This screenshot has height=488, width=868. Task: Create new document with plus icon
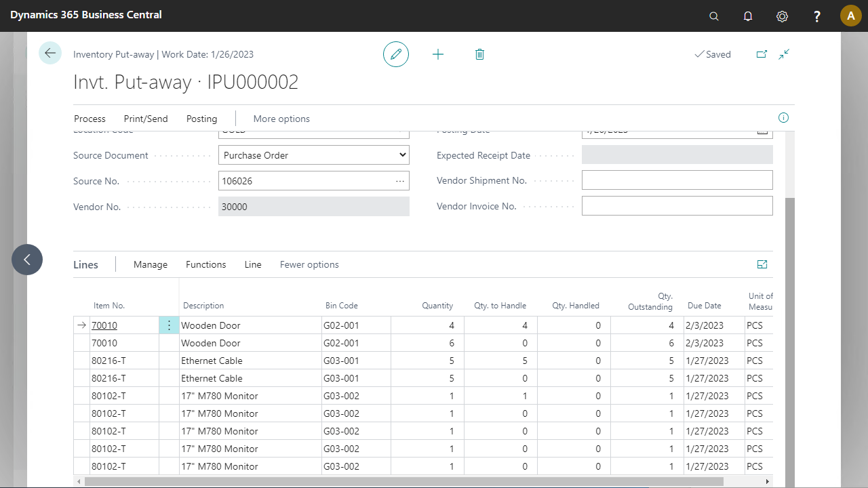point(438,54)
